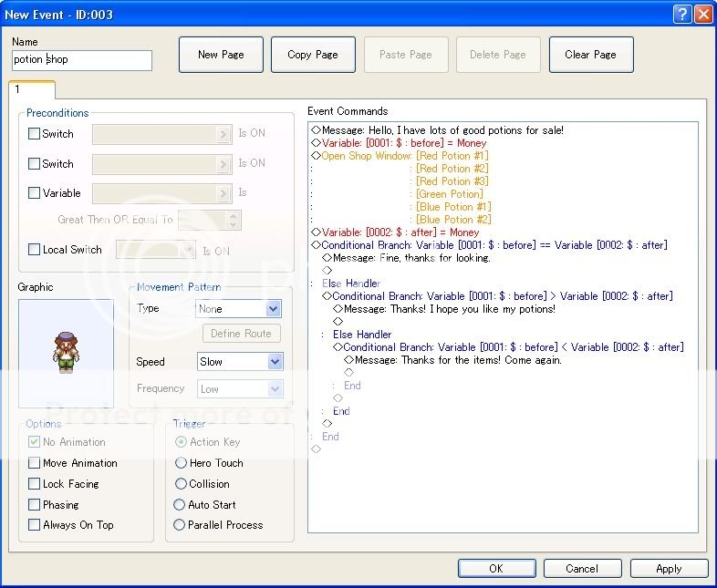Choose the Parallel Process trigger

click(x=181, y=525)
